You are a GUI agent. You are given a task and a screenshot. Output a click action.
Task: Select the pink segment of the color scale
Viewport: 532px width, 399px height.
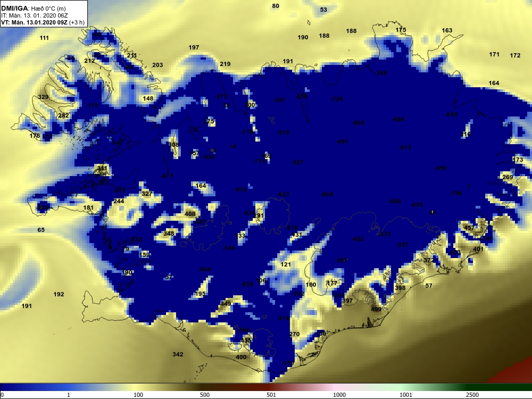point(332,387)
